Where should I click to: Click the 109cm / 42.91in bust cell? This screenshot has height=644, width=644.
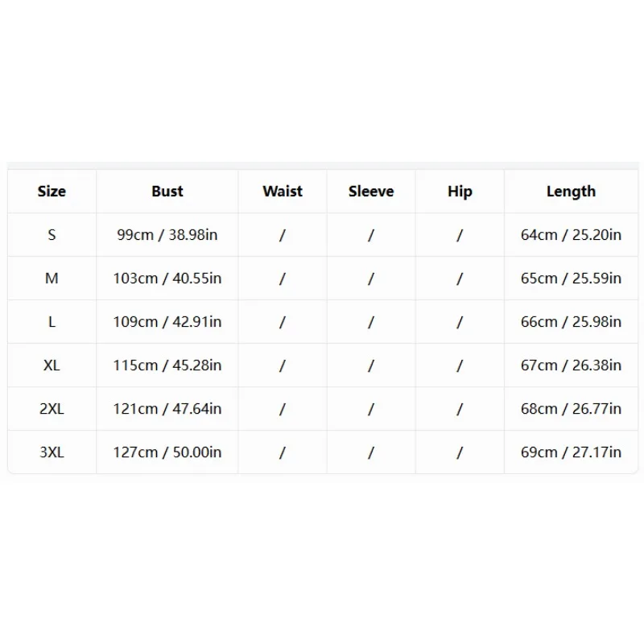click(167, 322)
